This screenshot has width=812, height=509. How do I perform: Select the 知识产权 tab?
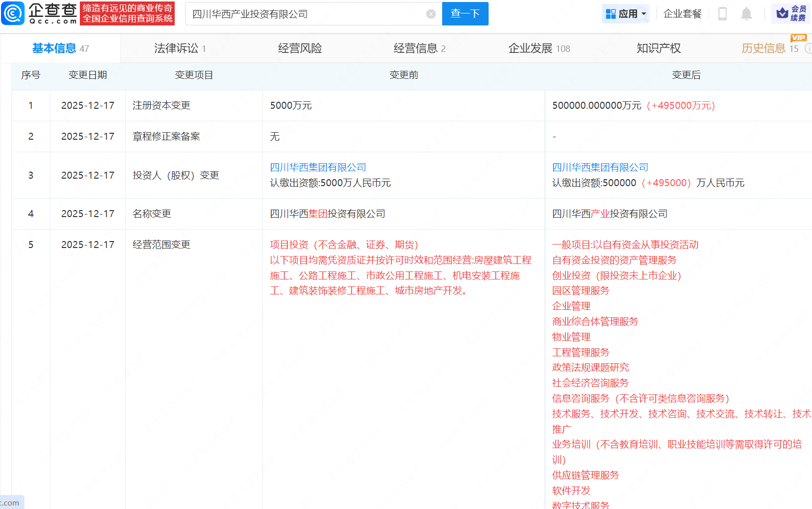658,48
